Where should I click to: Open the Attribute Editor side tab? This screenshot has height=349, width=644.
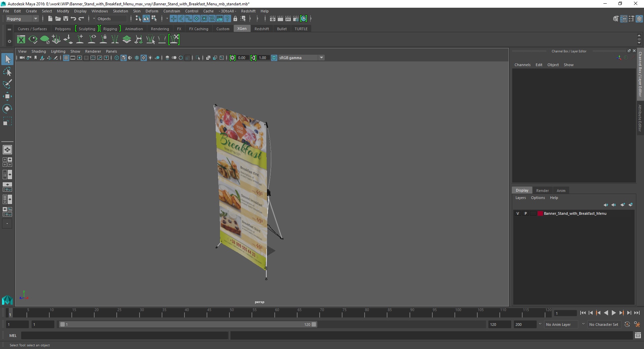pos(640,118)
